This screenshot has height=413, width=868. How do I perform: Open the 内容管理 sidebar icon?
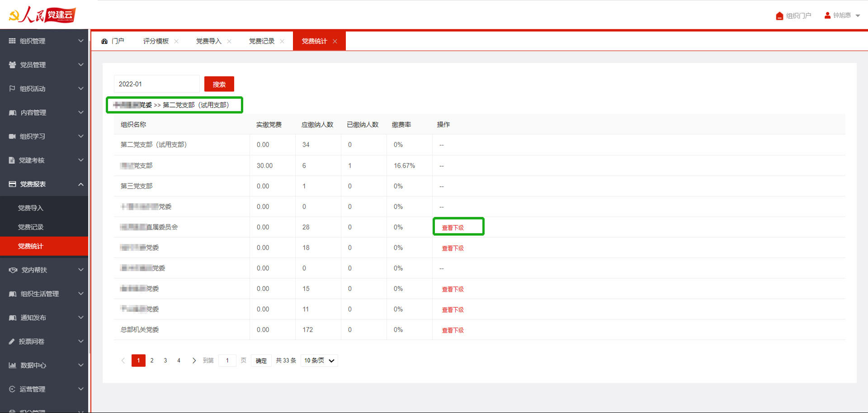click(12, 113)
